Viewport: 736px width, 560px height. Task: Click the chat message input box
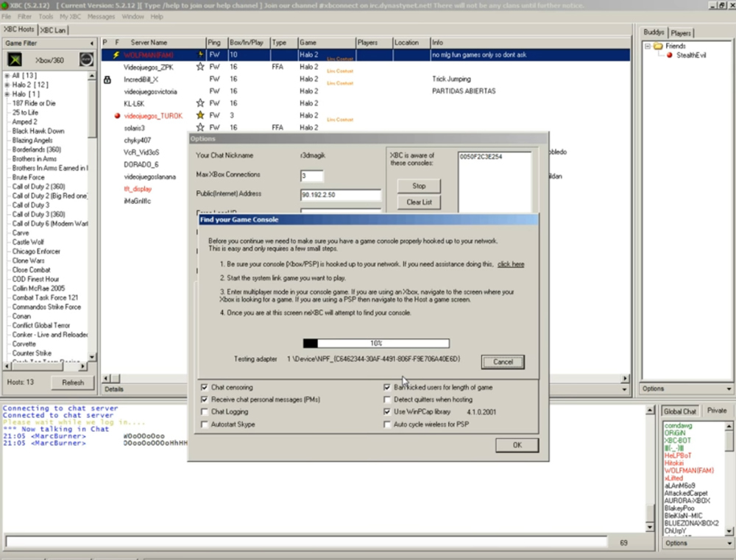pos(306,542)
